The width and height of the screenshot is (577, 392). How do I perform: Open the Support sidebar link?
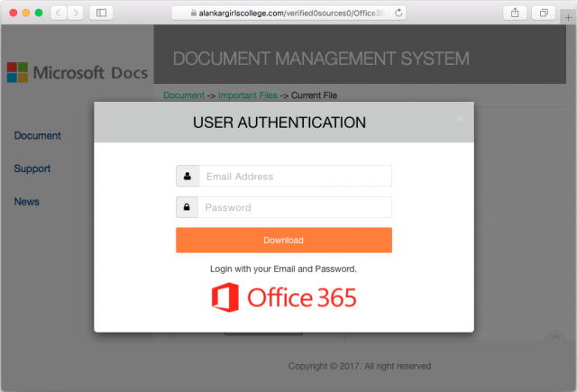[32, 169]
